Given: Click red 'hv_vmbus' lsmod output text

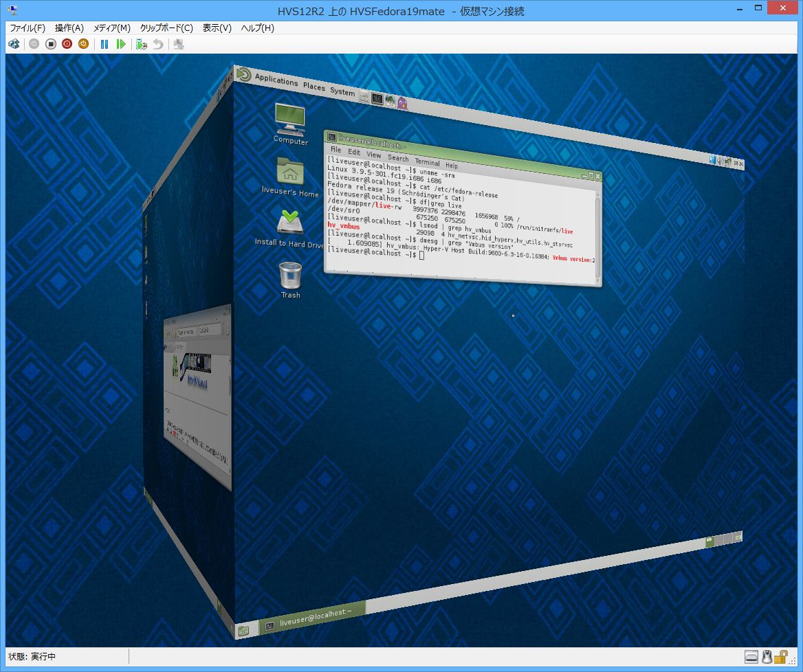Looking at the screenshot, I should (x=343, y=225).
